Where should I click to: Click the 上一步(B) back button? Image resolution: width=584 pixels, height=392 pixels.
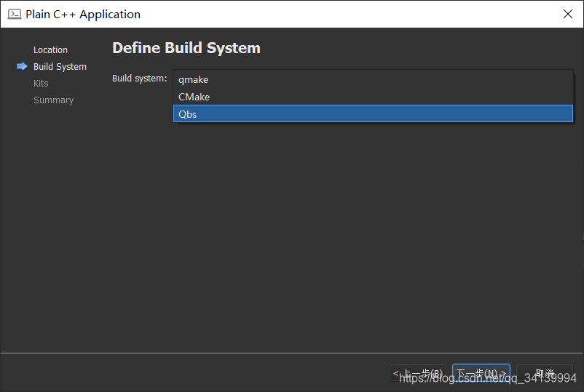[x=418, y=372]
